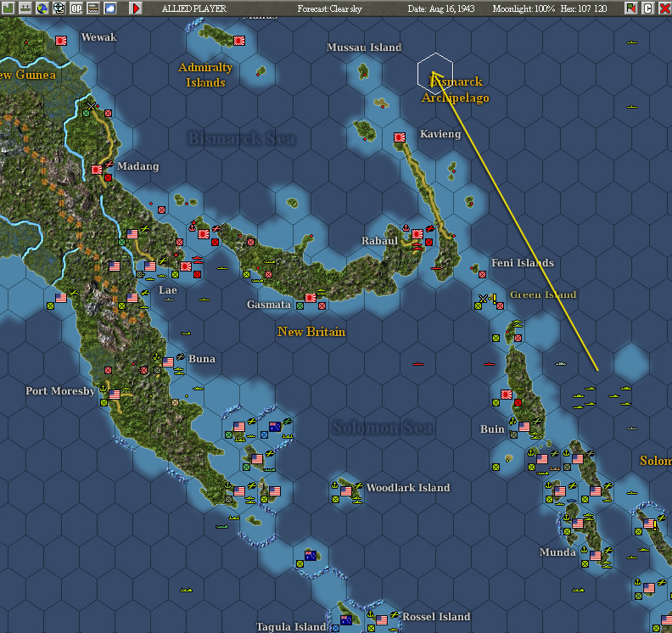This screenshot has height=633, width=672.
Task: Click the airfield icon at Woodlark Island
Action: (x=359, y=486)
